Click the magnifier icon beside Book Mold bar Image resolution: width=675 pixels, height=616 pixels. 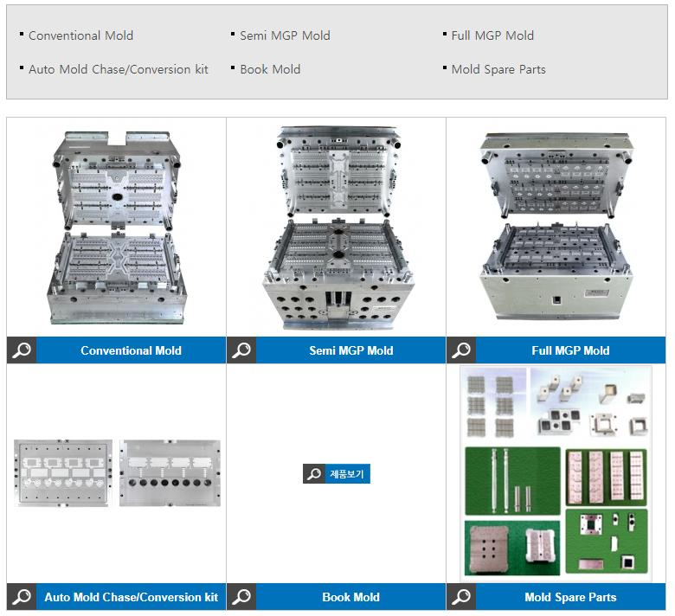click(x=241, y=597)
